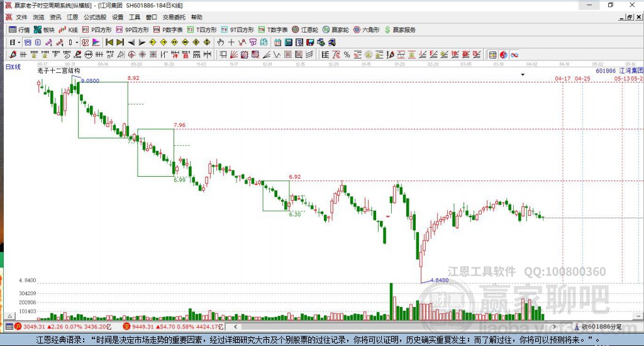Click the 6.92 price level label
644x346 pixels.
point(295,177)
